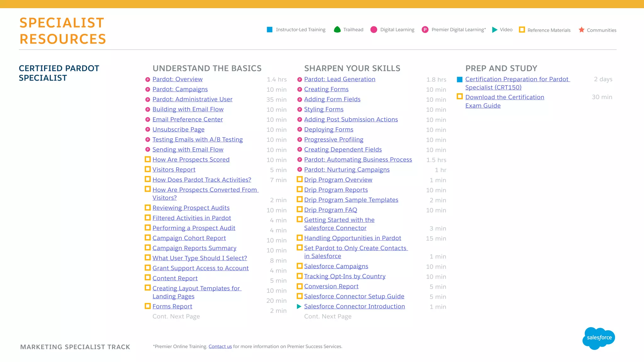Open the Visitors Report link
This screenshot has width=644, height=362.
coord(174,170)
